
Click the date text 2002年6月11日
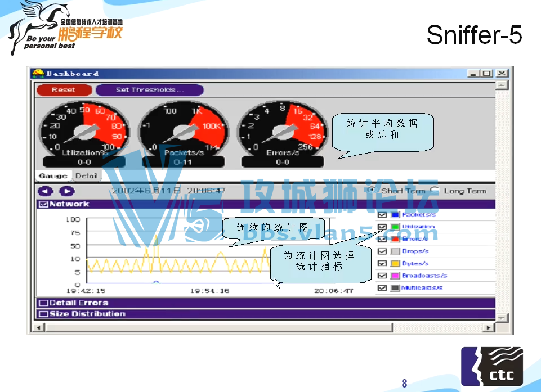tap(146, 190)
